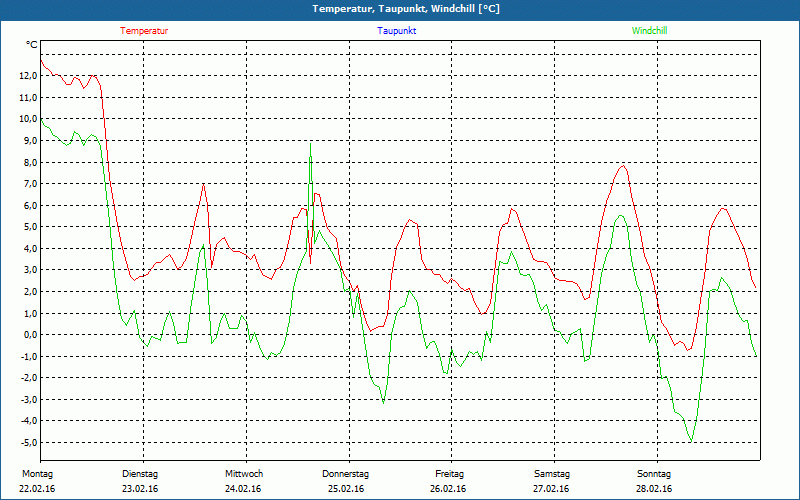This screenshot has width=800, height=500.
Task: Select the Sonntag day label
Action: point(654,474)
